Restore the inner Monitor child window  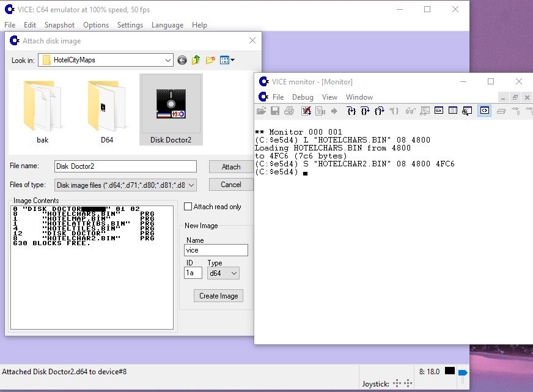(x=515, y=98)
